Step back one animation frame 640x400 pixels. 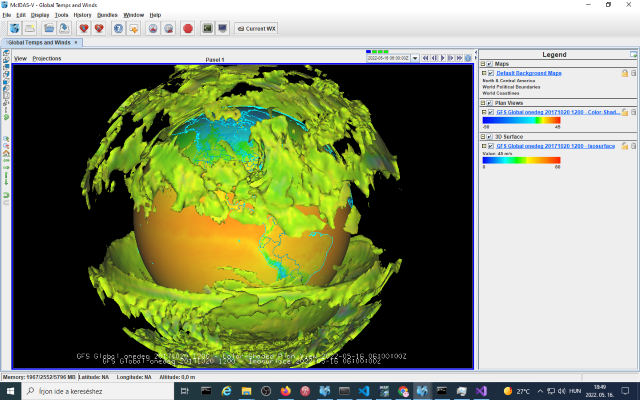(x=433, y=58)
